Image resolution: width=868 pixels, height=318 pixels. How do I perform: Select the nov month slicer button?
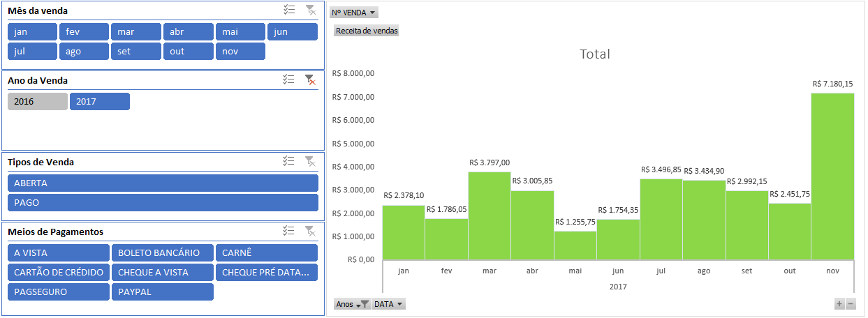tap(240, 52)
